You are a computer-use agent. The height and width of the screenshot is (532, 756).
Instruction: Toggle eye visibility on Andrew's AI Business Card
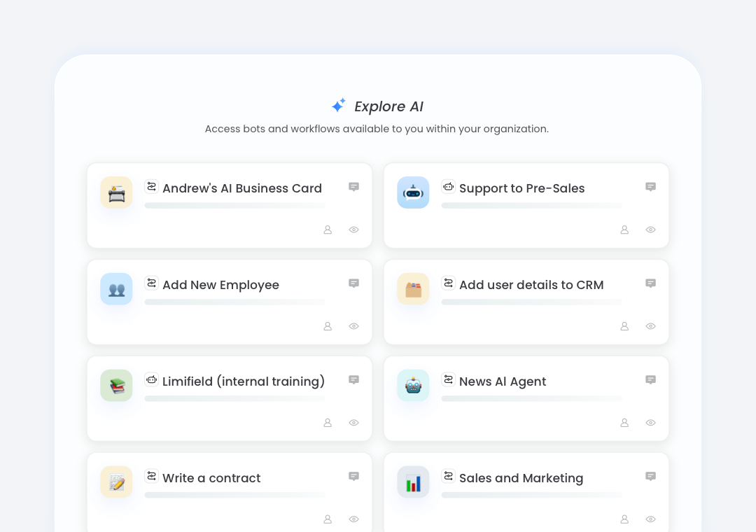(353, 230)
